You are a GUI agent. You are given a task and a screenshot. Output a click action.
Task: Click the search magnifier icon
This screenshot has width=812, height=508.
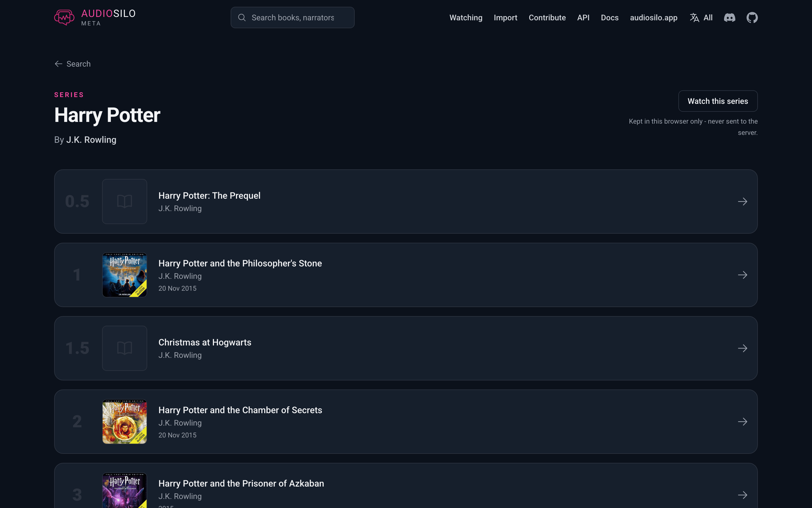242,17
